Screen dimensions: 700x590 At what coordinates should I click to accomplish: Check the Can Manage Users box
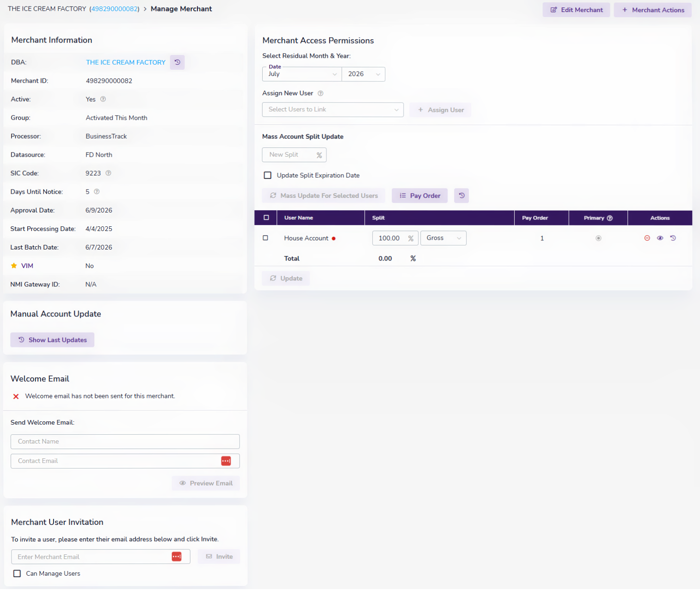(17, 573)
